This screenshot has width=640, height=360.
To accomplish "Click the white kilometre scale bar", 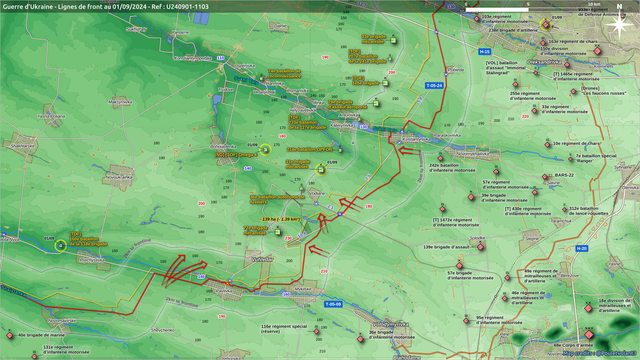I will click(x=497, y=9).
